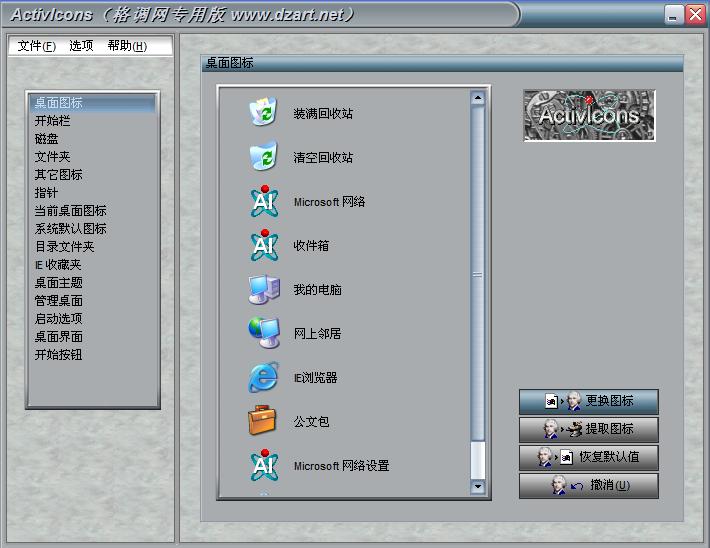710x548 pixels.
Task: Select 开始栏 in the category list
Action: click(x=93, y=121)
